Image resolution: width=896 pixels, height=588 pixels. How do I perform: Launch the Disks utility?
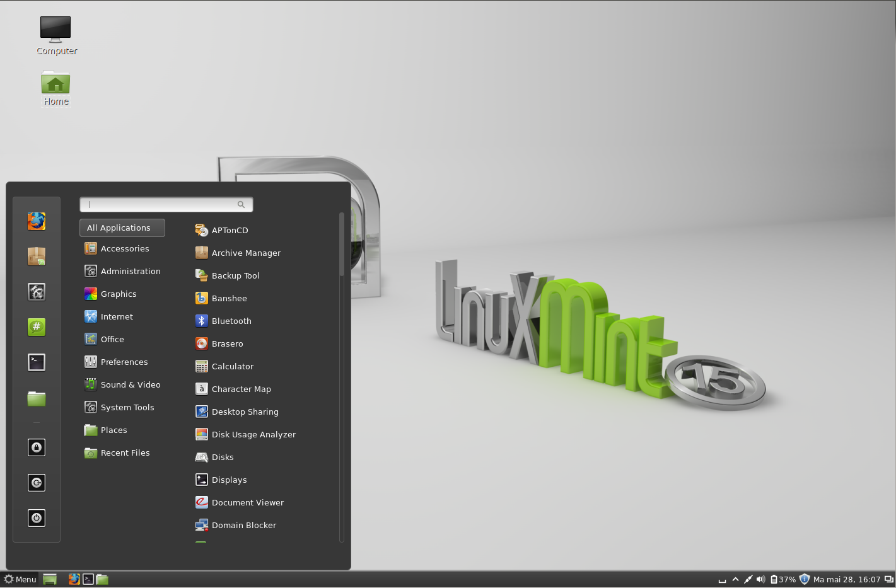(x=215, y=457)
